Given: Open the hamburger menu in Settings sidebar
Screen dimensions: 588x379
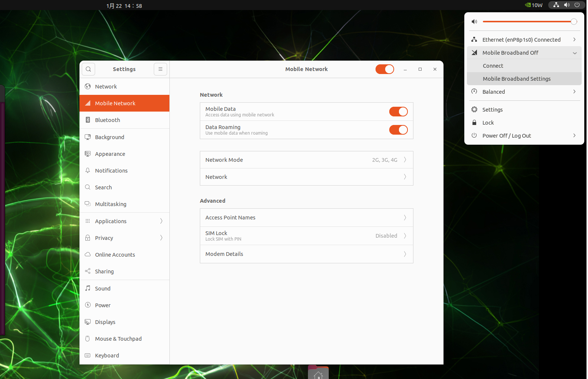Looking at the screenshot, I should [160, 69].
